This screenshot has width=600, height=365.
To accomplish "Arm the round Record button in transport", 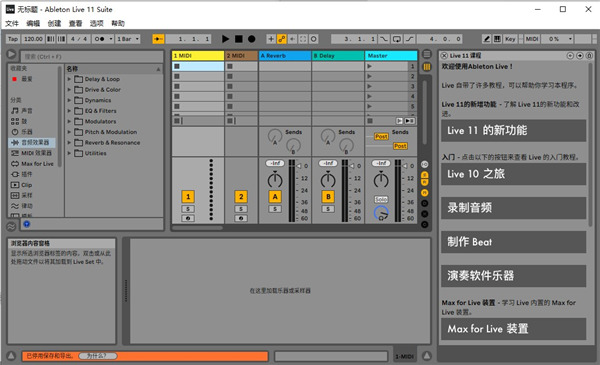I will pos(251,39).
